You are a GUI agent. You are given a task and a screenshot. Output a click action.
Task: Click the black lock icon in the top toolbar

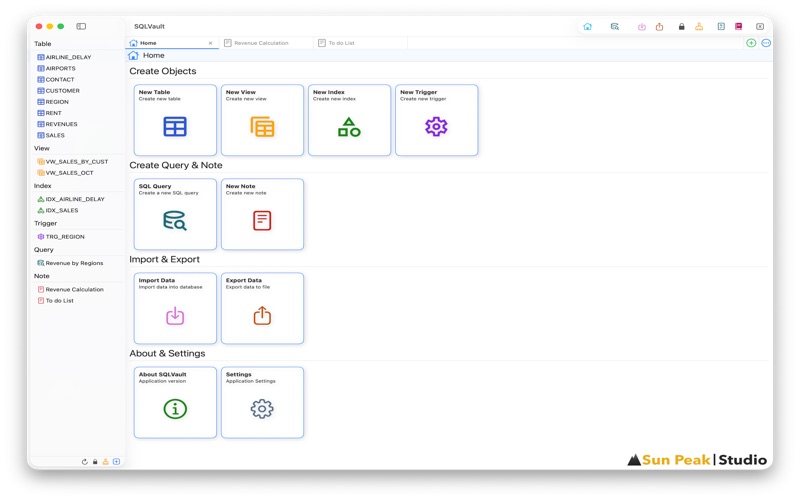tap(682, 27)
